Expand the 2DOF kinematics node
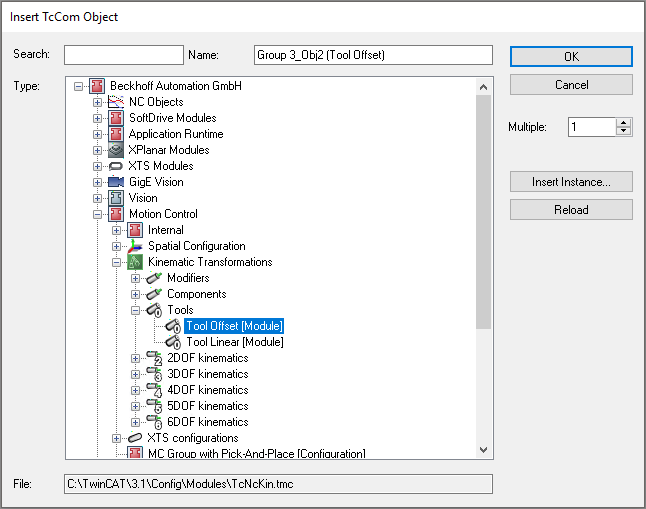Viewport: 646px width, 509px height. 135,358
